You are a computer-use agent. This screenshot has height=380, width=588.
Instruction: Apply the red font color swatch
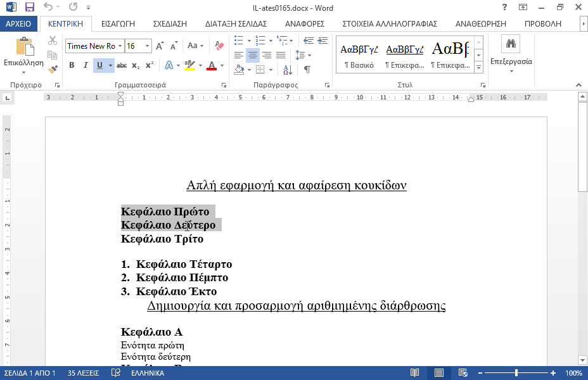tap(212, 66)
